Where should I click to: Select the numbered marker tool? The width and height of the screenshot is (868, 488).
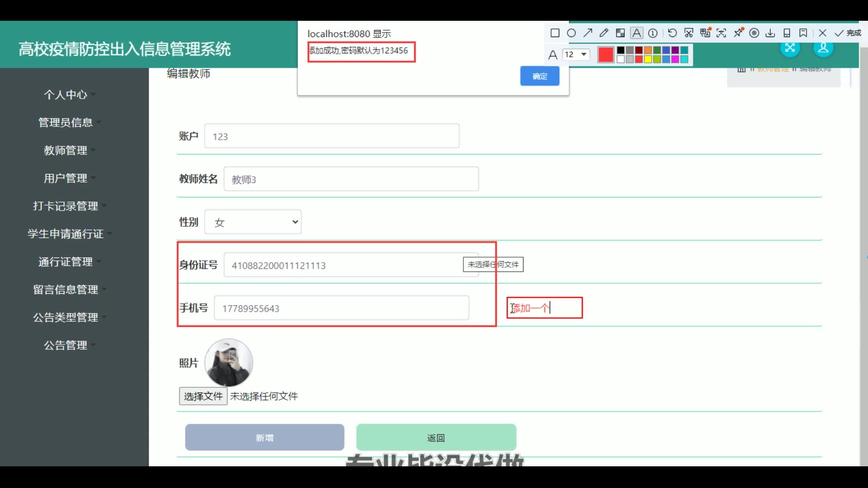[653, 33]
